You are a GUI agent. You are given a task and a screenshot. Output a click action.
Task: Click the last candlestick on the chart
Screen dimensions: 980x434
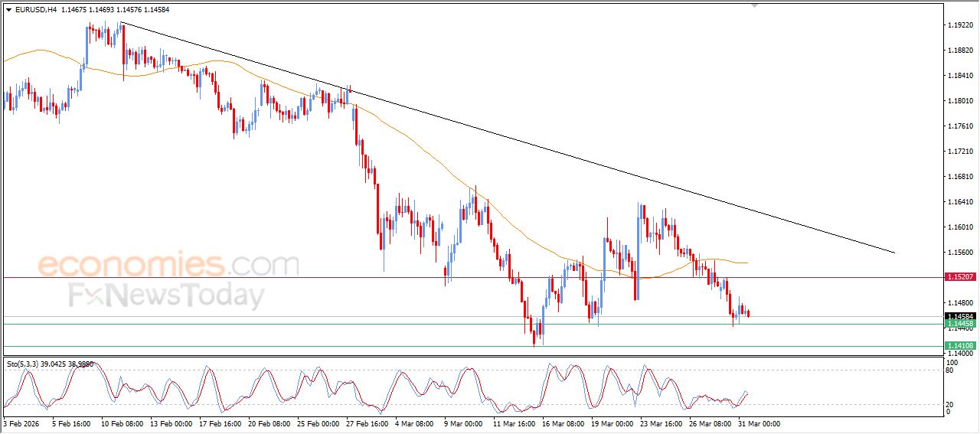click(747, 313)
